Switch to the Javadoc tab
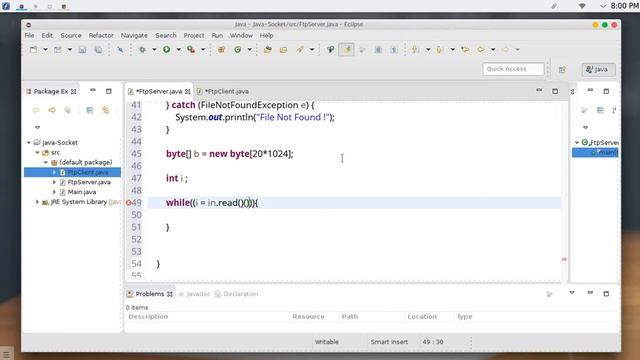Viewport: 640px width, 360px height. (194, 294)
